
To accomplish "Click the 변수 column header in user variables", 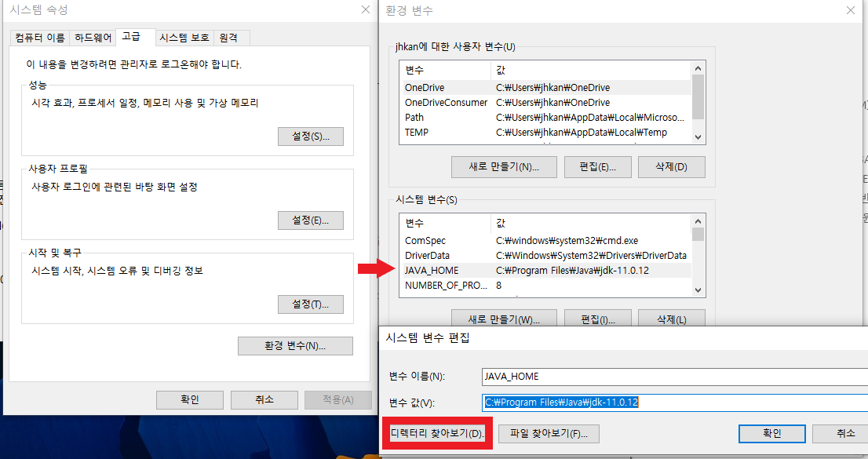I will (445, 71).
